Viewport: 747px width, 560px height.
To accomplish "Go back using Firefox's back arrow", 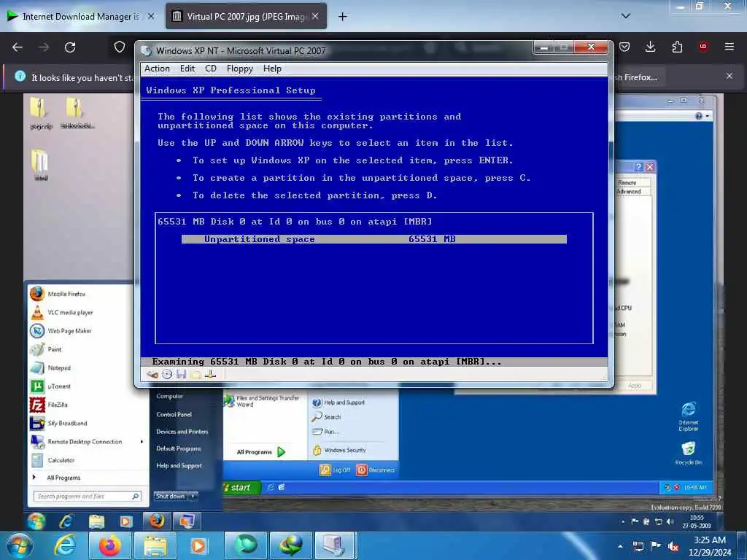I will (18, 47).
